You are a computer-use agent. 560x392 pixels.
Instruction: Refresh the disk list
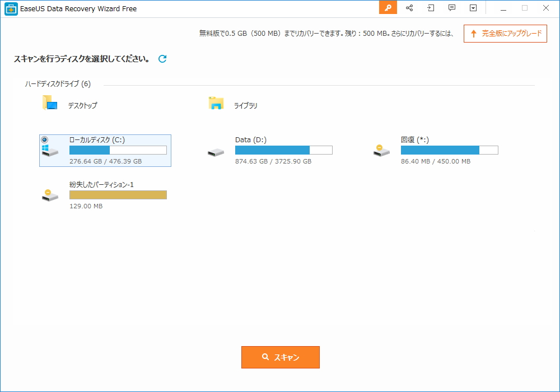(162, 58)
